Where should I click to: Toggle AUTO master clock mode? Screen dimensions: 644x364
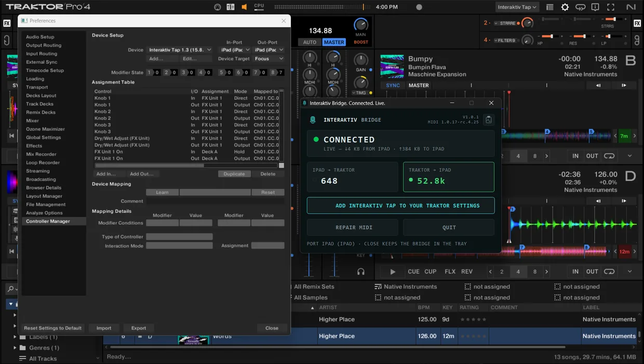tap(310, 42)
